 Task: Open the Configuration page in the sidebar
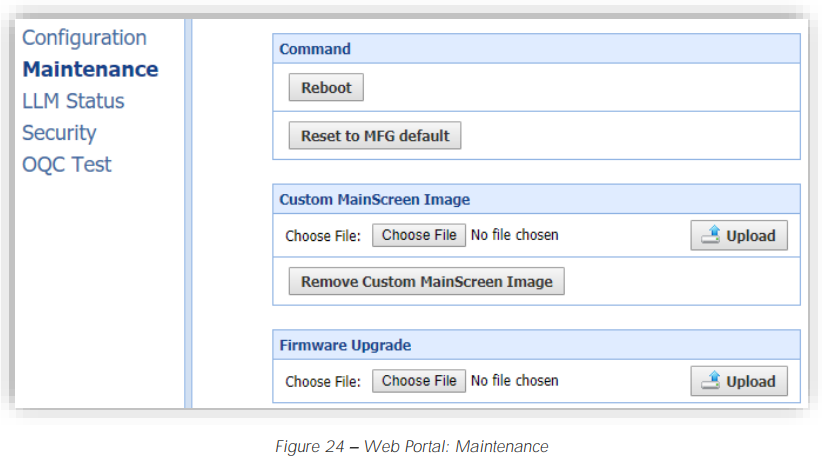[84, 38]
